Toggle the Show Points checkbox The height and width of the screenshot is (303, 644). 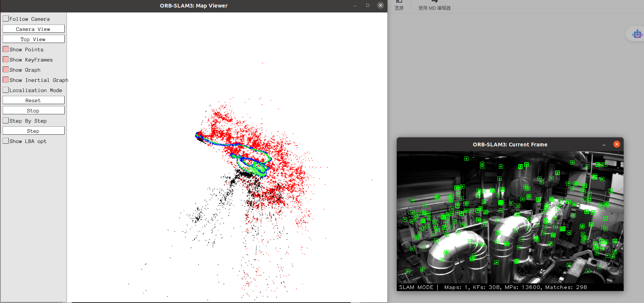click(x=6, y=49)
